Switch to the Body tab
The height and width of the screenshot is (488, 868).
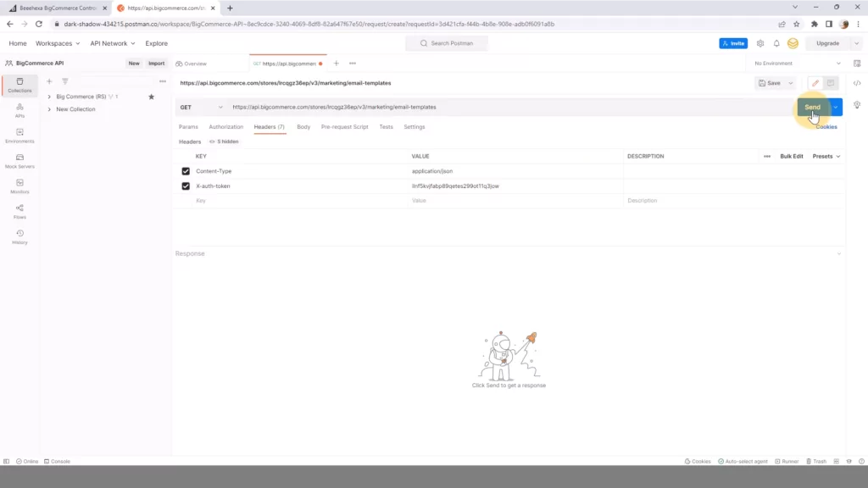(303, 127)
